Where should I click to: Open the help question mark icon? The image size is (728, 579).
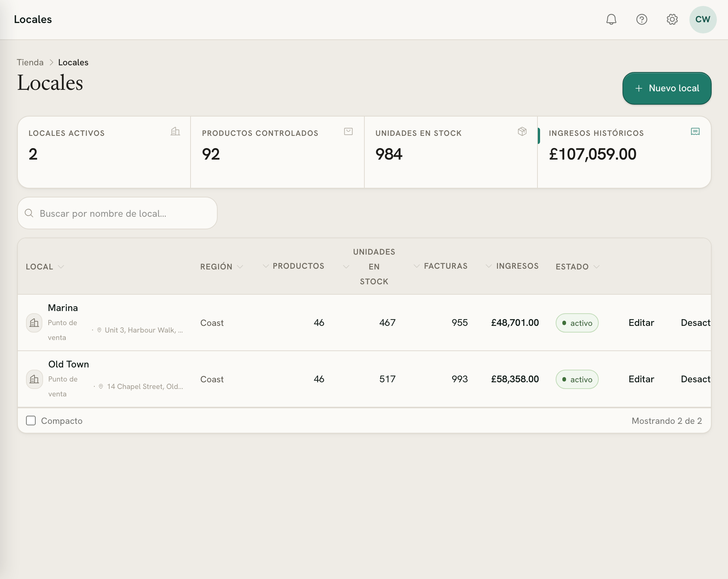(642, 19)
